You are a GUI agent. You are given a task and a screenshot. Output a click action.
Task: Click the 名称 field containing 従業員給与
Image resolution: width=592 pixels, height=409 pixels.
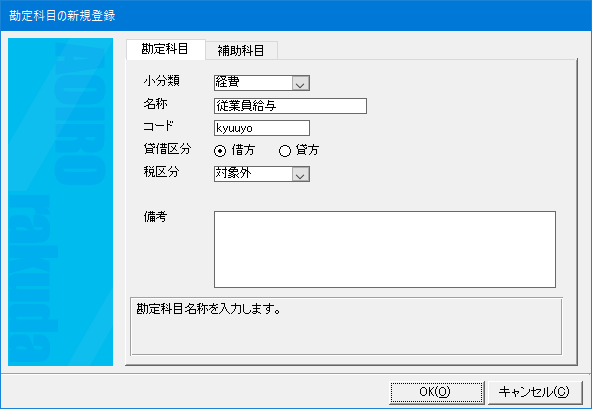pos(290,106)
